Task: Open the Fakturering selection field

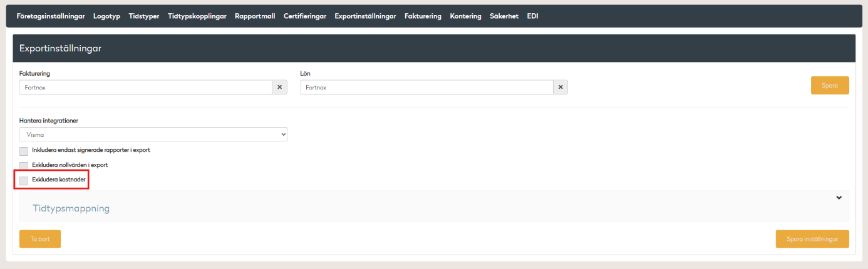Action: tap(145, 88)
